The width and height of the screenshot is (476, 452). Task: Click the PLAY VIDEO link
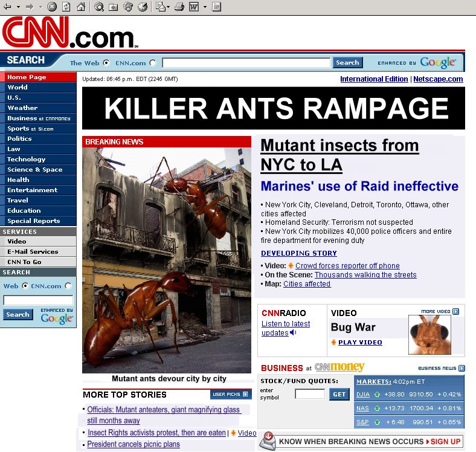tap(360, 343)
